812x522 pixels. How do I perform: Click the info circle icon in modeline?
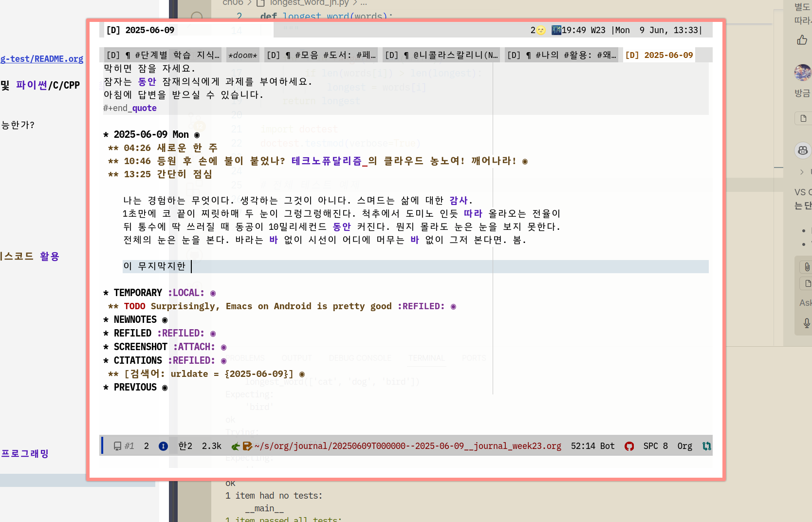click(164, 447)
